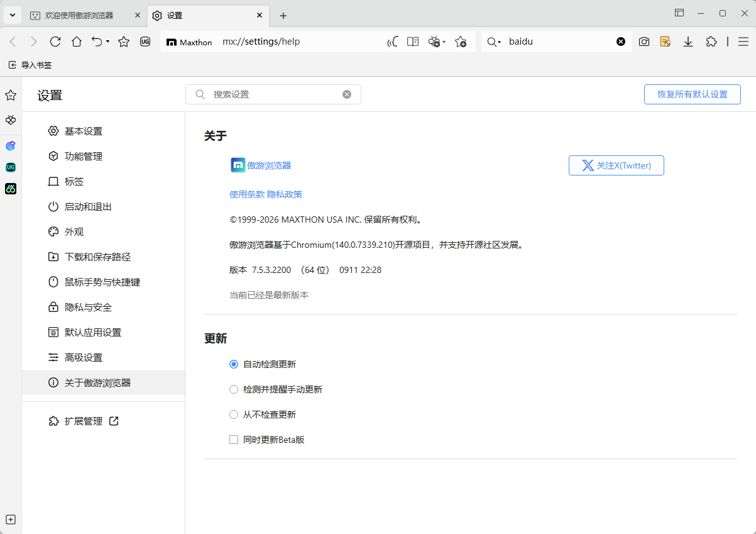The image size is (756, 534).
Task: Open the screenshot camera tool
Action: pos(644,42)
